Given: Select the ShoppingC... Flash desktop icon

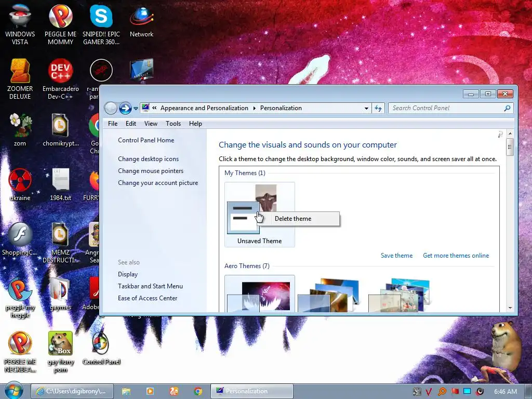Looking at the screenshot, I should [x=20, y=239].
